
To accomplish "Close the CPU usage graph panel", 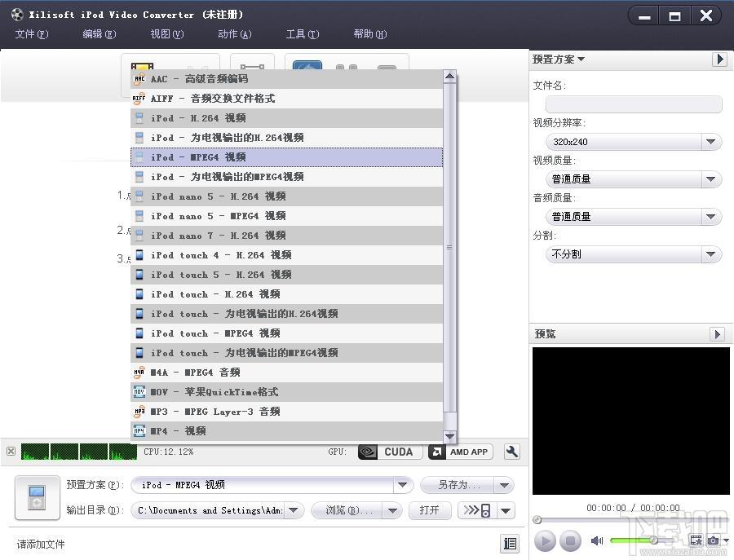I will coord(11,452).
